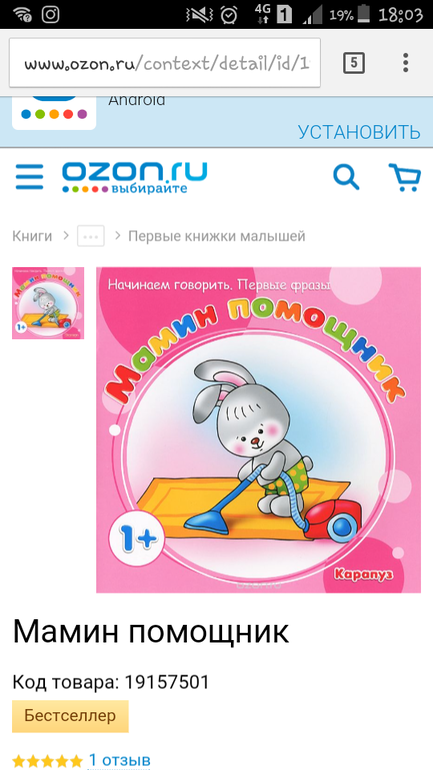Image resolution: width=433 pixels, height=770 pixels.
Task: Tap the search magnifier icon
Action: coord(346,177)
